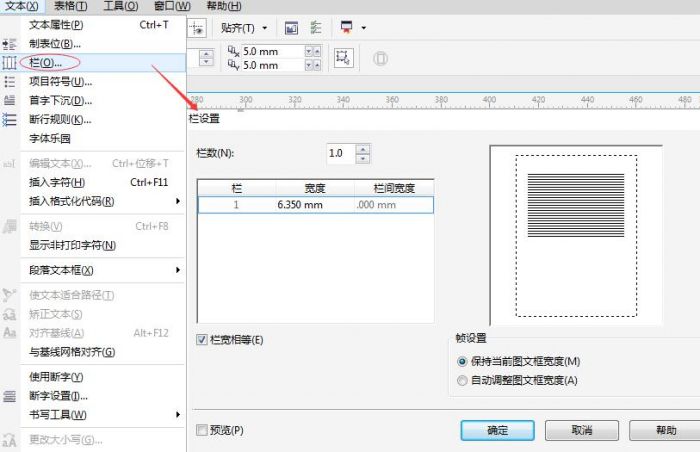Click the 栏间宽度 column header
This screenshot has height=452, width=700.
(394, 188)
